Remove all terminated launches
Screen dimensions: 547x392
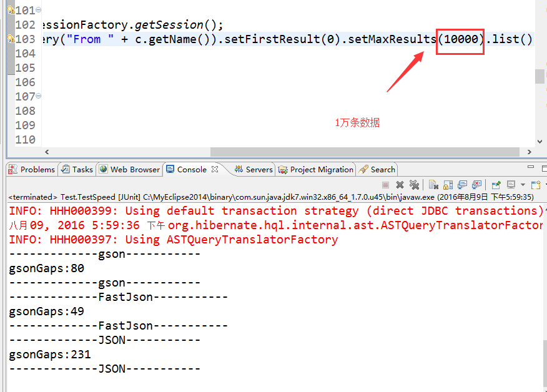coord(414,185)
